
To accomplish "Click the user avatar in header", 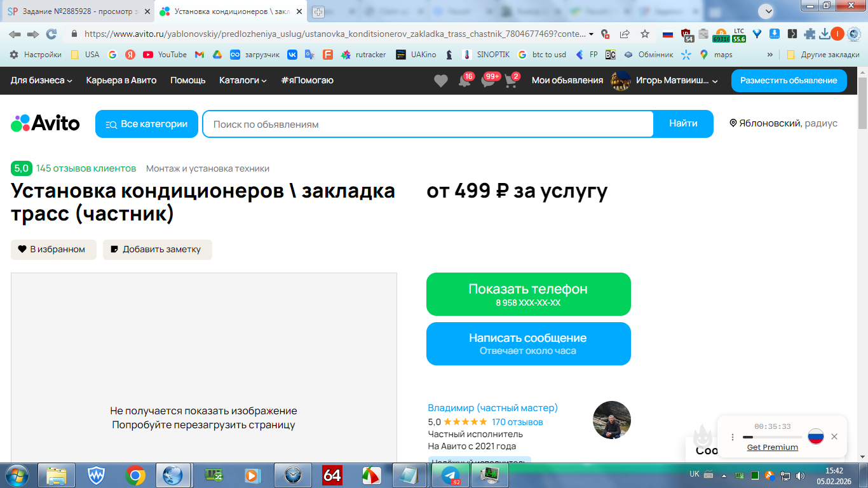I will [x=620, y=81].
